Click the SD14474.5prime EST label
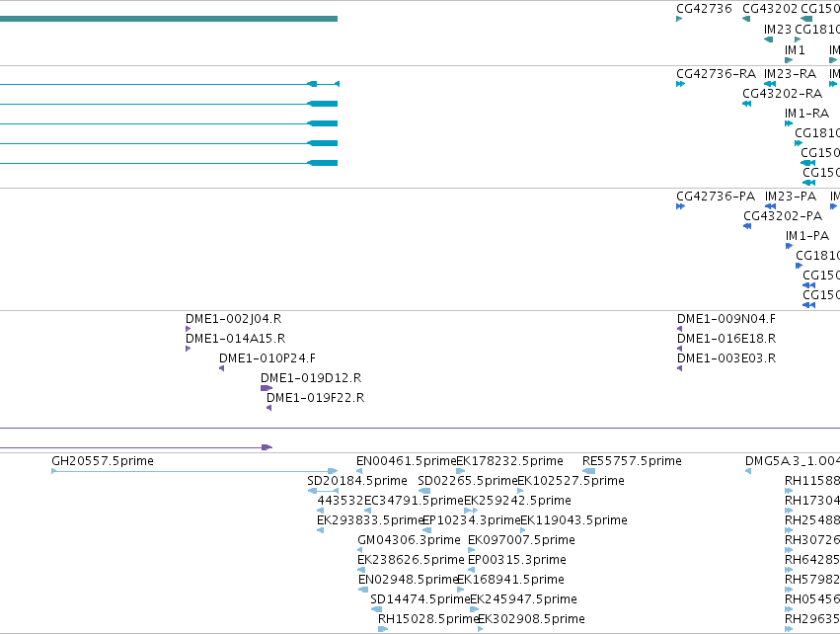This screenshot has width=840, height=634. pos(420,599)
